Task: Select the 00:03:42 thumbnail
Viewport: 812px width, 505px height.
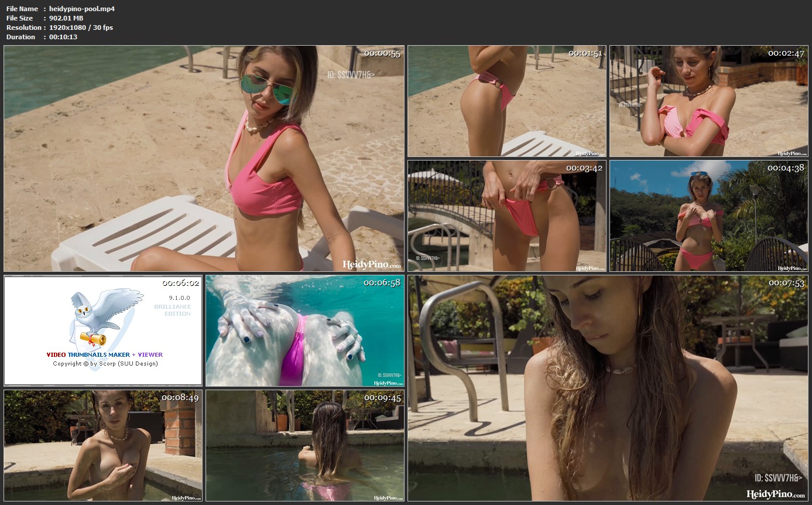Action: pos(506,216)
